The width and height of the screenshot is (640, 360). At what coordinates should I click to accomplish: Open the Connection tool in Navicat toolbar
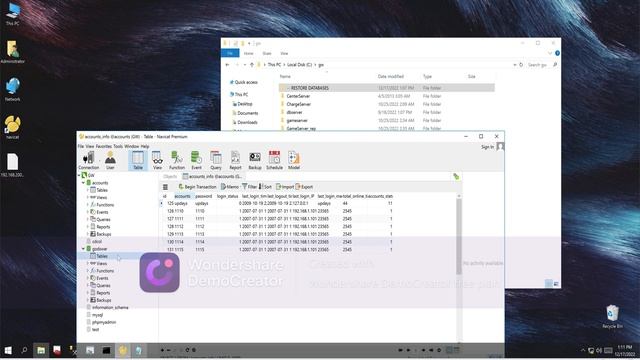click(89, 160)
